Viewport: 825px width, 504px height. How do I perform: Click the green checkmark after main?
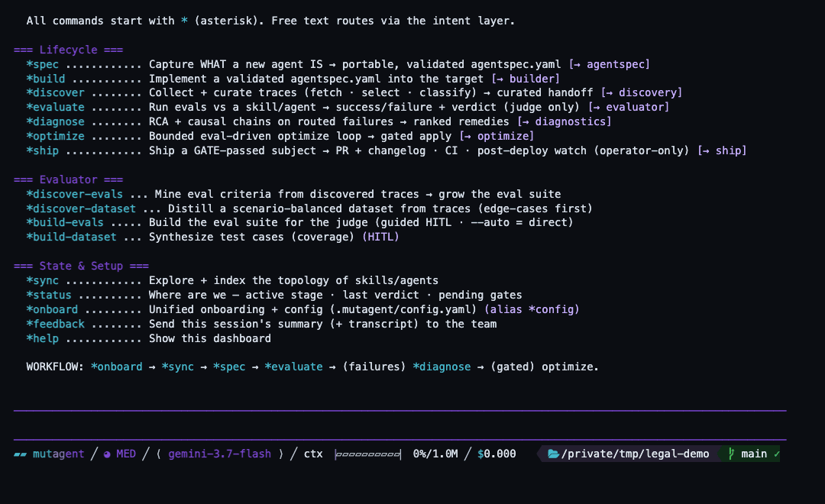coord(777,454)
